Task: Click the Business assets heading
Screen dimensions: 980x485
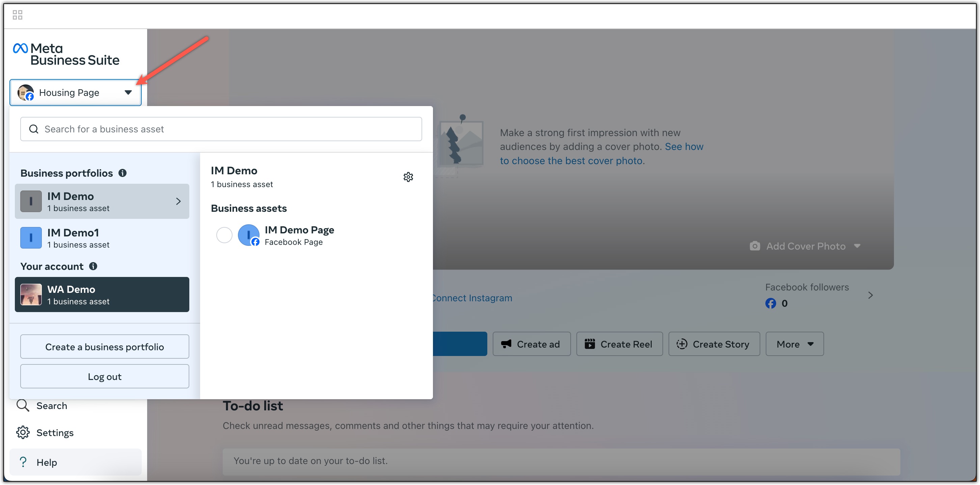Action: coord(249,208)
